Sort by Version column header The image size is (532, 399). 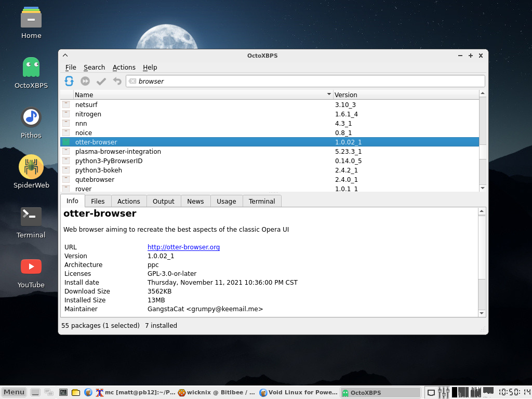pyautogui.click(x=406, y=95)
